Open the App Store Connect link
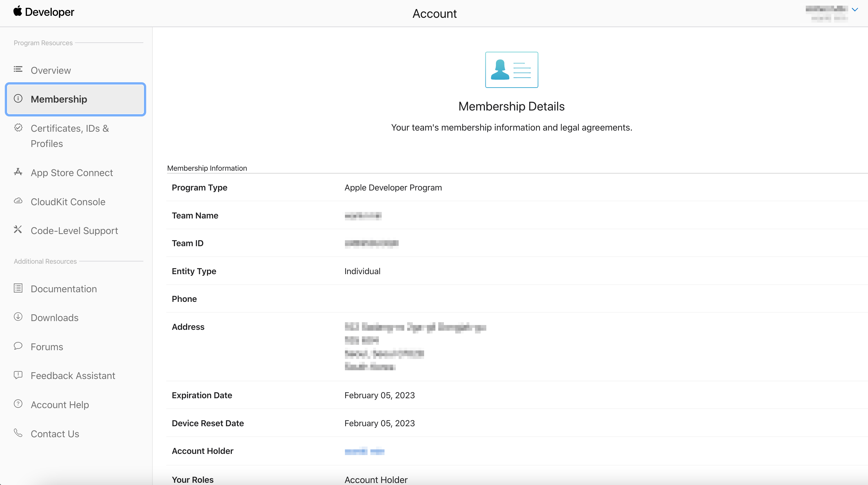This screenshot has height=485, width=868. pyautogui.click(x=72, y=173)
